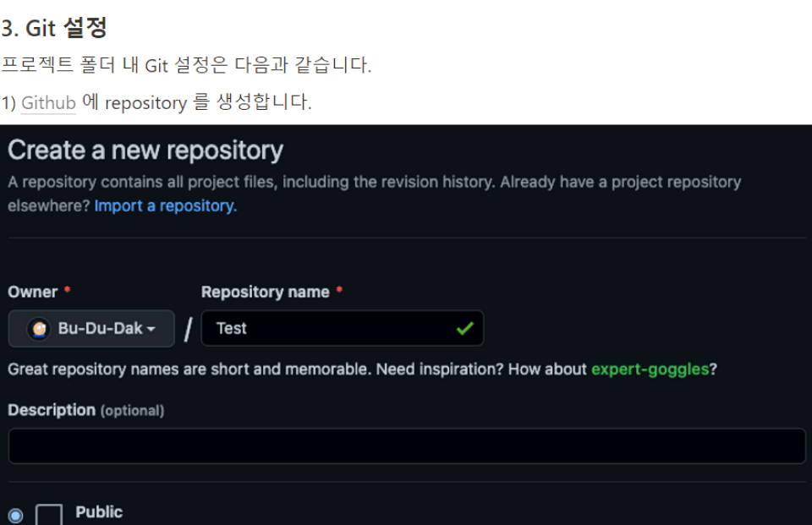Image resolution: width=812 pixels, height=525 pixels.
Task: Click the Owner field label
Action: point(33,292)
